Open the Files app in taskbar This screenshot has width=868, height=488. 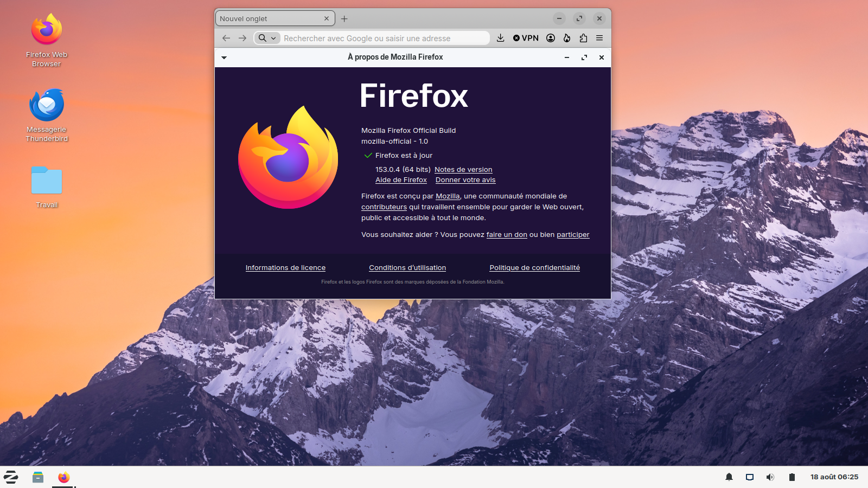point(37,477)
